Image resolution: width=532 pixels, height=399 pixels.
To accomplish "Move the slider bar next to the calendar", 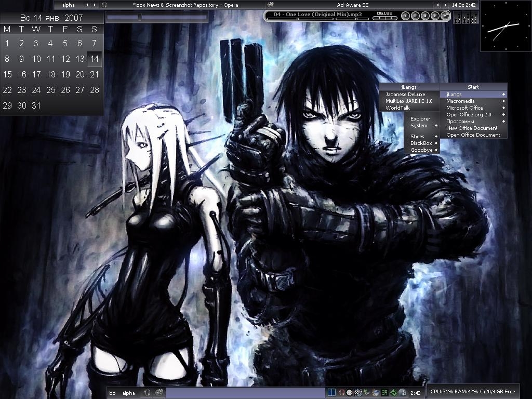I will [x=156, y=17].
